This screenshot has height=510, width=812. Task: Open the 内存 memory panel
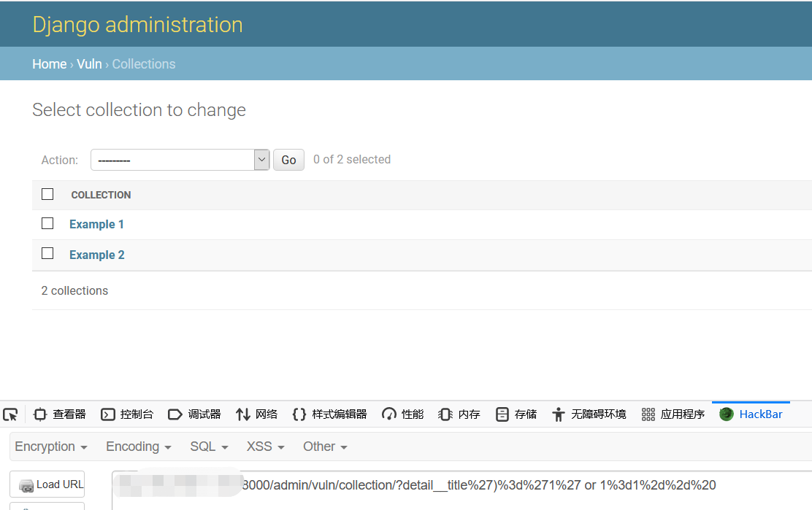(x=459, y=414)
